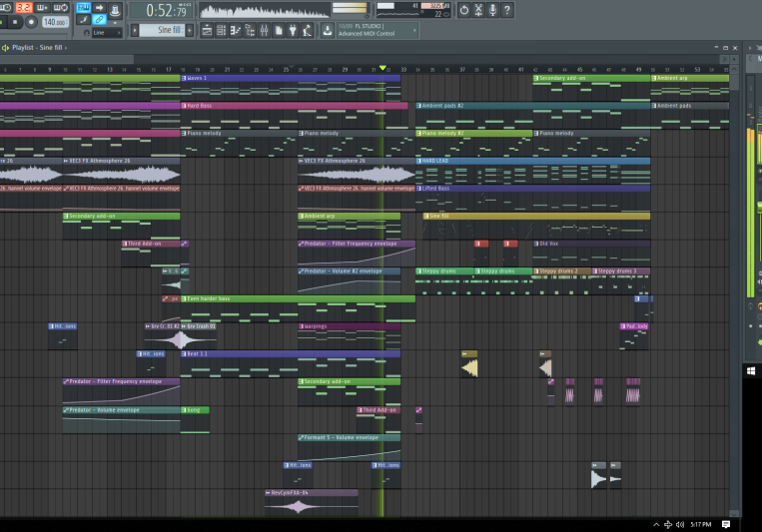Expand the arrow after Playlist - Sine fill
The height and width of the screenshot is (532, 762).
pyautogui.click(x=66, y=48)
